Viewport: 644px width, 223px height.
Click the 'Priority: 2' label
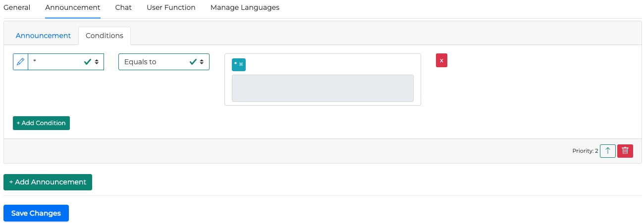click(585, 151)
